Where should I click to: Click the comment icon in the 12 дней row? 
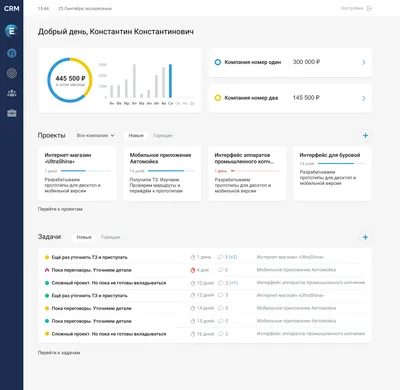click(x=220, y=295)
